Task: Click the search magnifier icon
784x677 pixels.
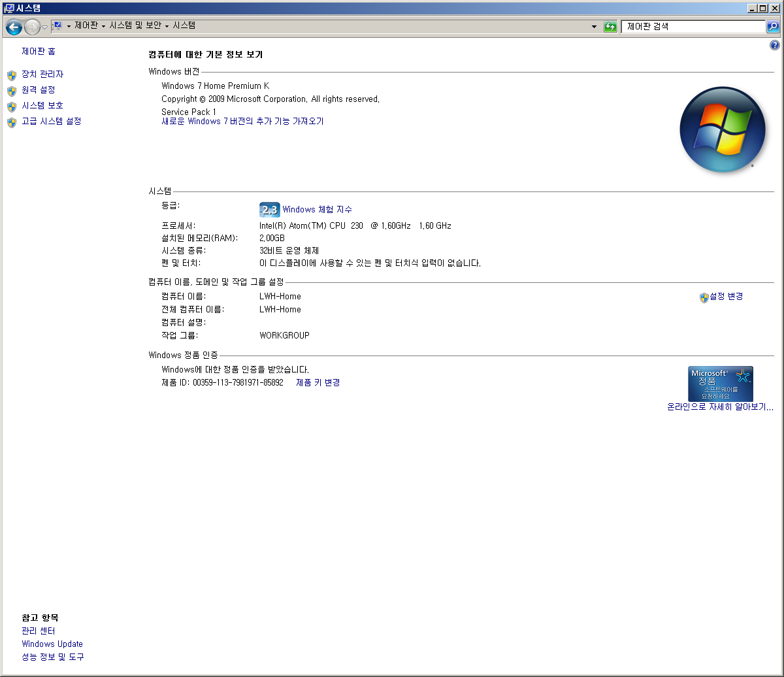Action: coord(773,27)
